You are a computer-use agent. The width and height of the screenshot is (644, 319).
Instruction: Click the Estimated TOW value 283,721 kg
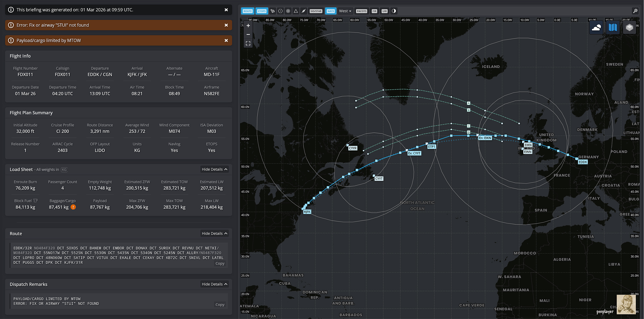[x=174, y=188]
